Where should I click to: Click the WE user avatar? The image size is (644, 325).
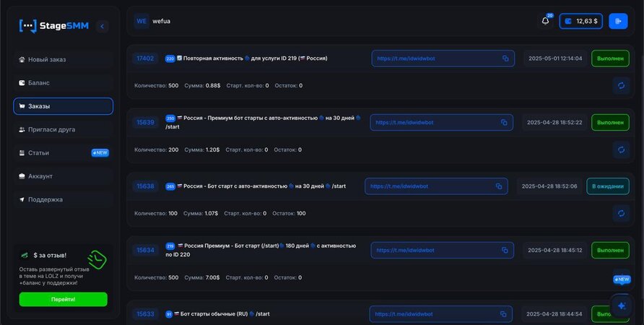coord(142,21)
